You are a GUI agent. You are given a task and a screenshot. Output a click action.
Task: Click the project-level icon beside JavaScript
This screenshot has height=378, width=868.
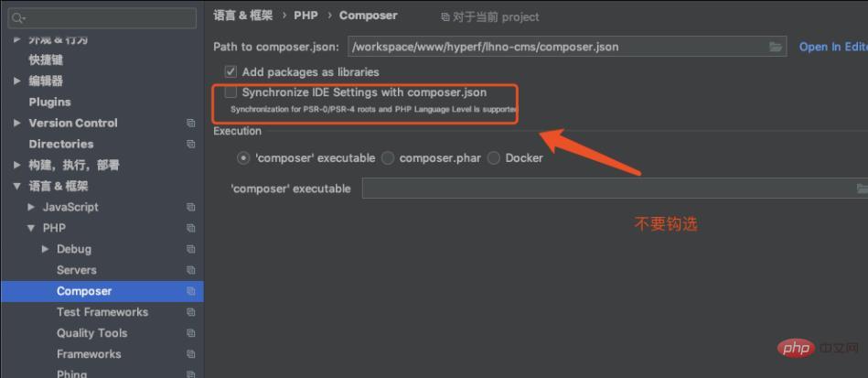tap(191, 207)
